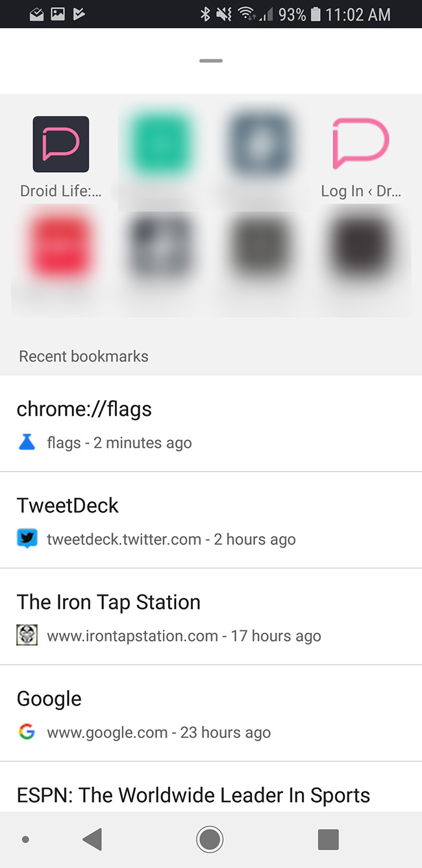This screenshot has height=868, width=422.
Task: Tap the Google G favicon
Action: (27, 732)
